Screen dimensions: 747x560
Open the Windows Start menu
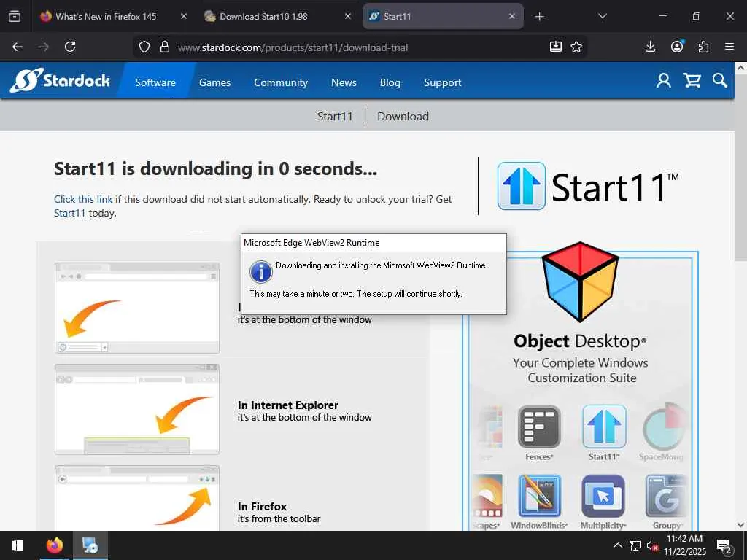tap(18, 545)
